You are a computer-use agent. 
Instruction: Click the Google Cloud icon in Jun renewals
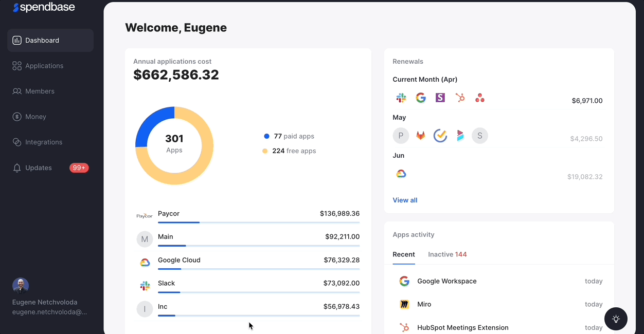(x=401, y=174)
